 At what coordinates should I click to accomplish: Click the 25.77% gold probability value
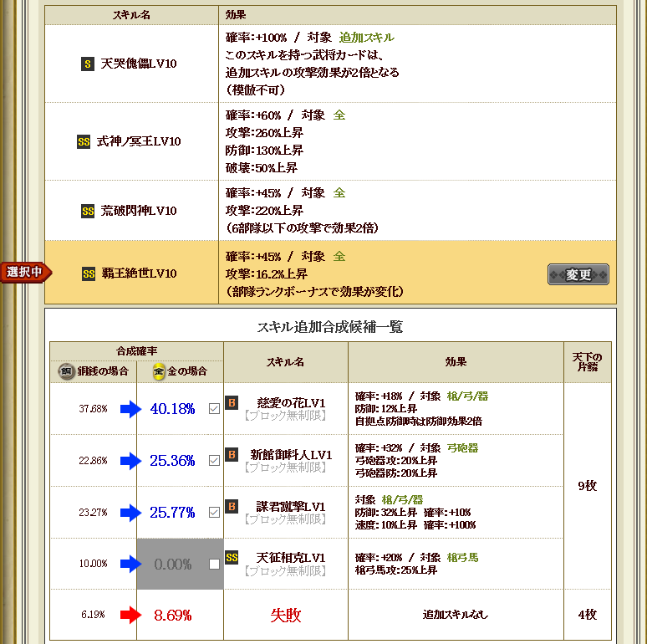click(x=172, y=513)
